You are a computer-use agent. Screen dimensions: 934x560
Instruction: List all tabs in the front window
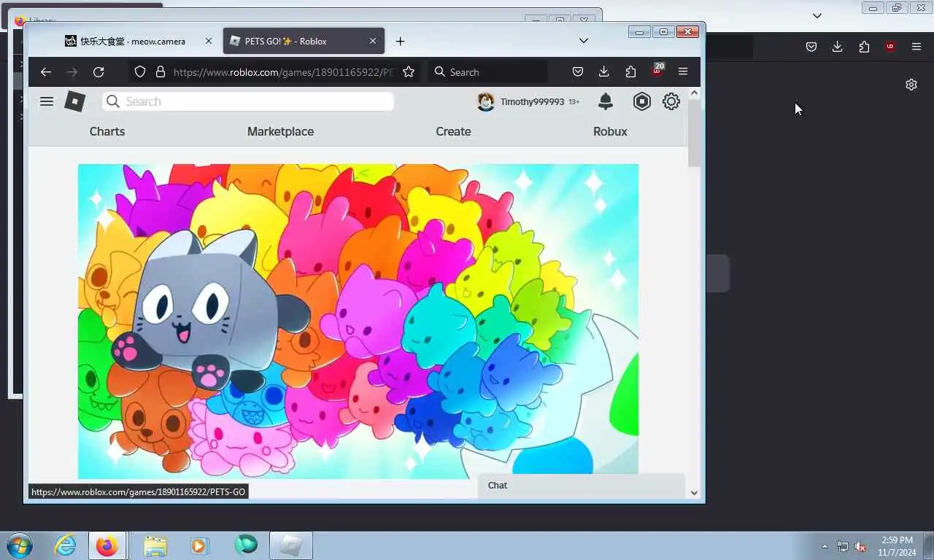pyautogui.click(x=584, y=41)
